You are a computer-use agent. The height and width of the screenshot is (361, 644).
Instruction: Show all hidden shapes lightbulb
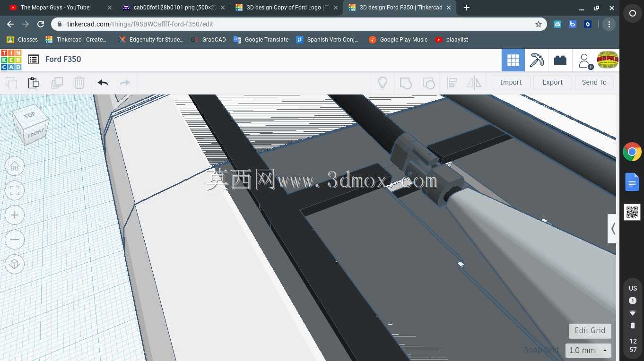[x=383, y=83]
